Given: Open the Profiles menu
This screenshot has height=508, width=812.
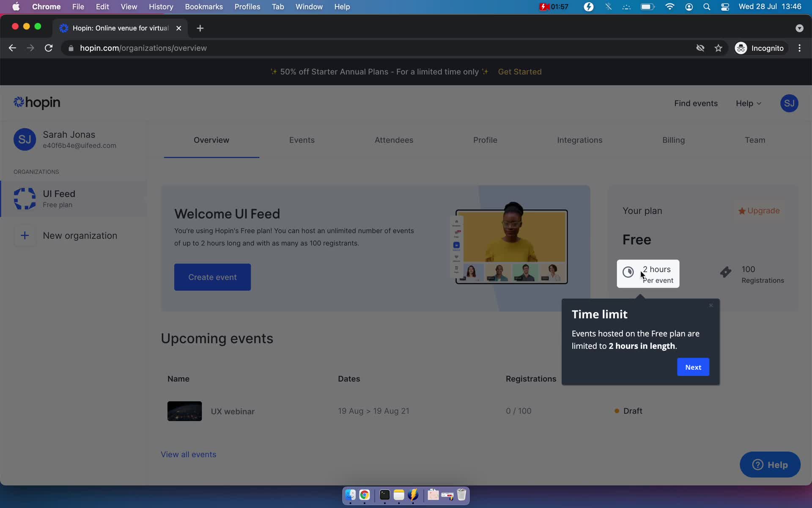Looking at the screenshot, I should point(247,7).
